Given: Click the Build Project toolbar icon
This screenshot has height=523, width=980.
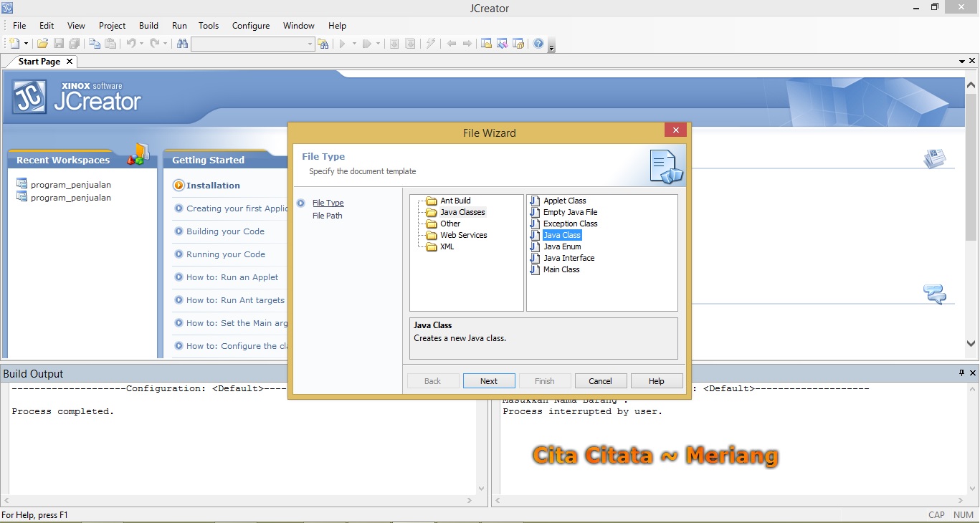Looking at the screenshot, I should tap(394, 44).
